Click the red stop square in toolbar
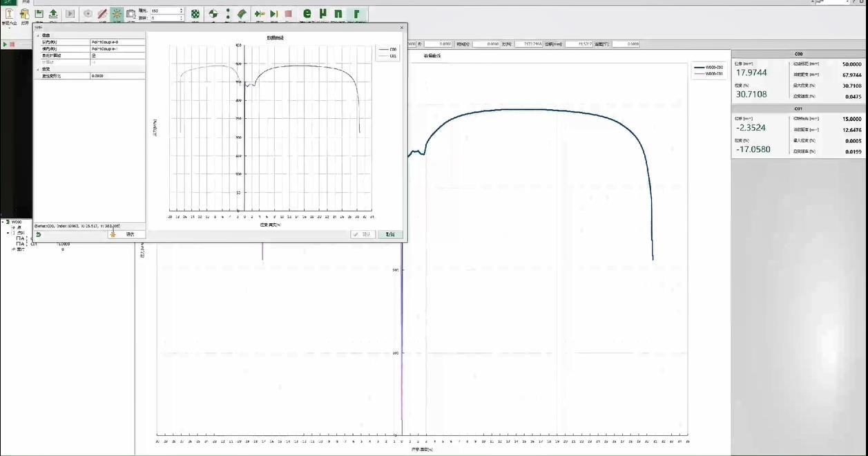This screenshot has height=456, width=868. tap(288, 14)
